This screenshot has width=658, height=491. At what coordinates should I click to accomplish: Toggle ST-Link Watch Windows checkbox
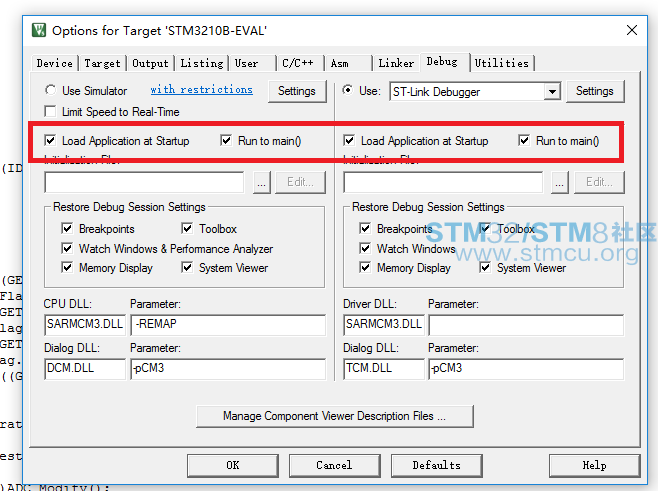click(365, 248)
